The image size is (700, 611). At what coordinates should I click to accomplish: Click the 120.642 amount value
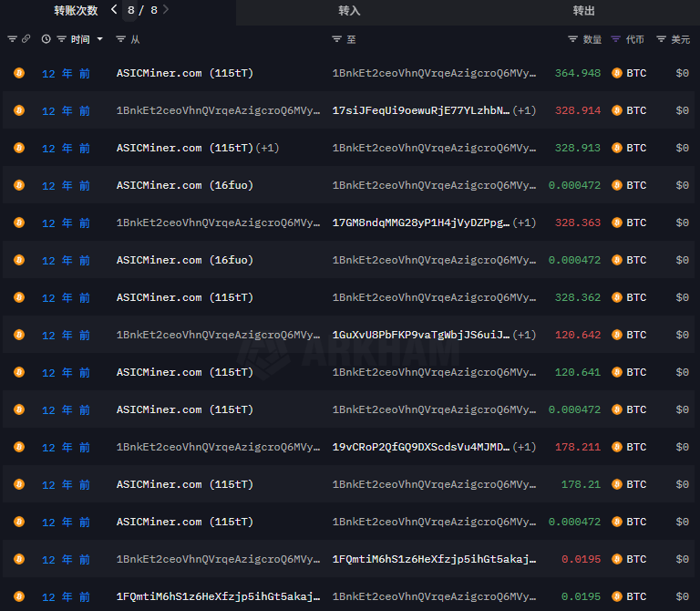click(x=578, y=335)
